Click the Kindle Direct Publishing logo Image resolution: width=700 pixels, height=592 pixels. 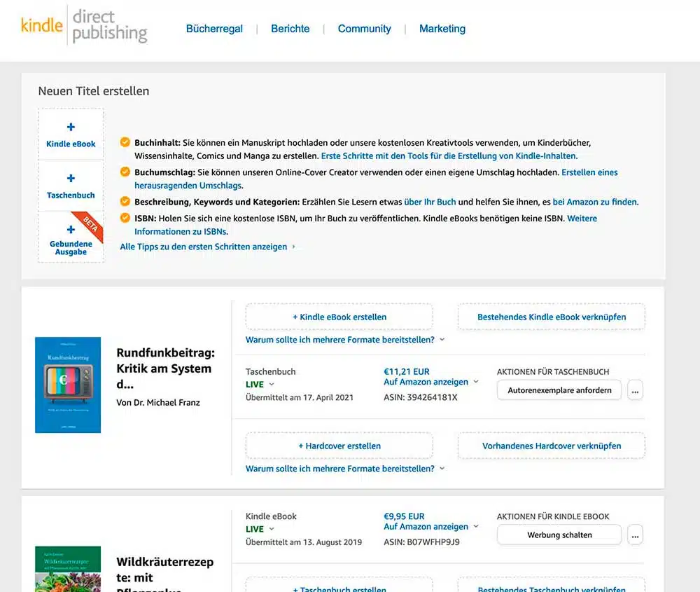(x=84, y=26)
